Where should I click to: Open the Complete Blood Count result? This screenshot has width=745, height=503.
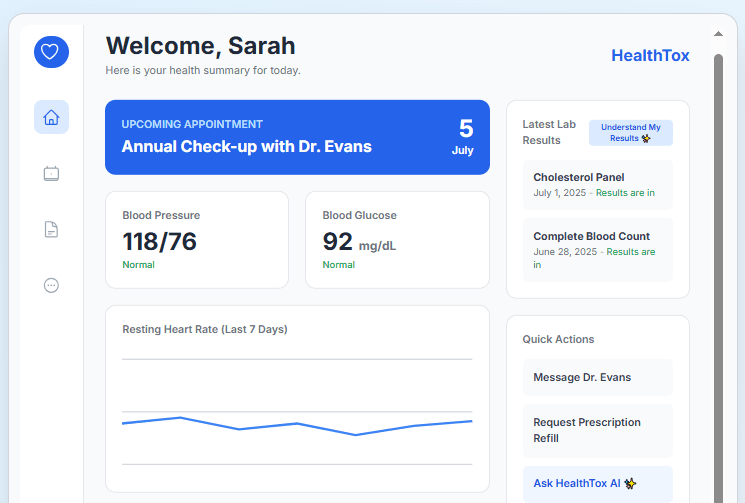[x=598, y=250]
